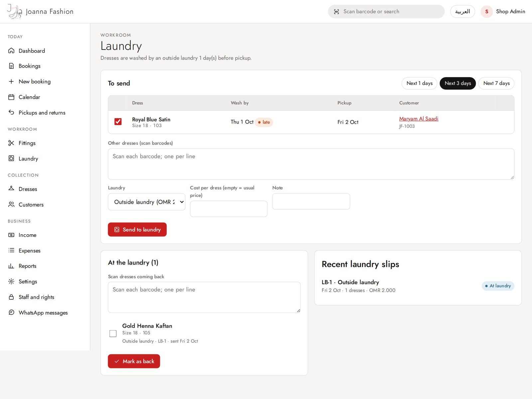Screen dimensions: 532x399
Task: Select the Next 1 days filter
Action: (419, 83)
